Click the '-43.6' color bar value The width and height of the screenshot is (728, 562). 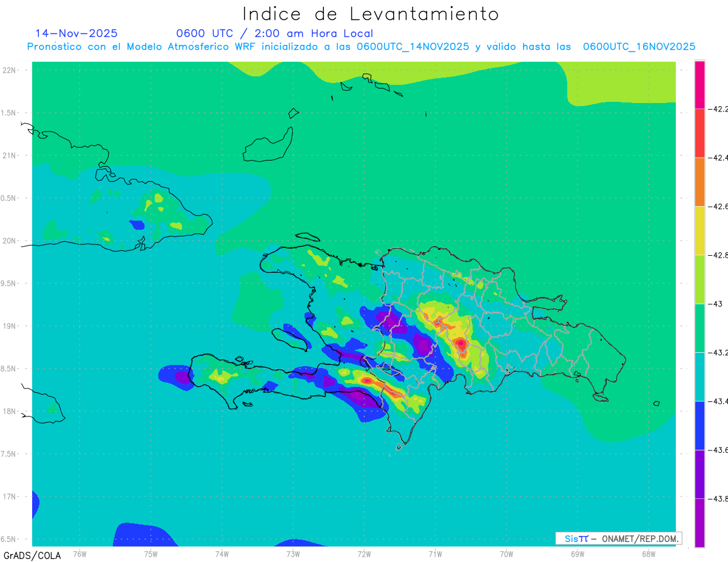(717, 450)
